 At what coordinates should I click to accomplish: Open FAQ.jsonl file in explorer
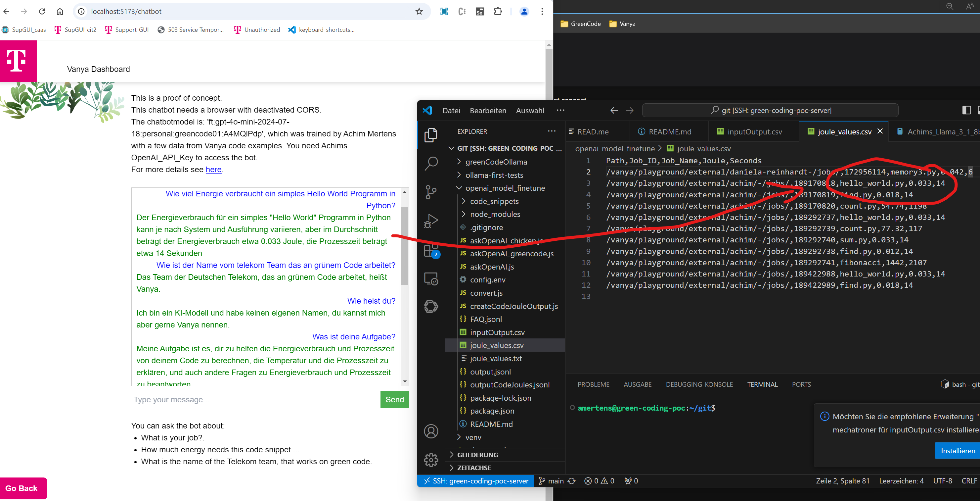485,319
